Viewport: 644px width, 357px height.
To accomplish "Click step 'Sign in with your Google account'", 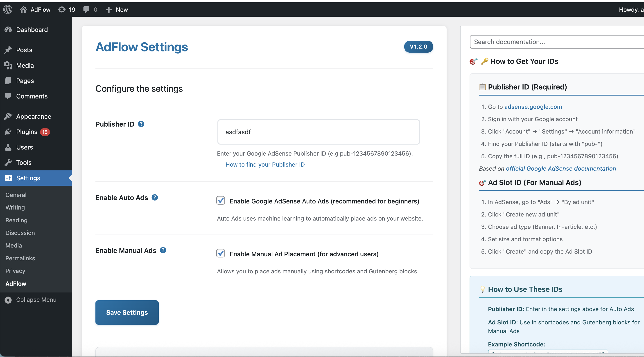I will (533, 119).
